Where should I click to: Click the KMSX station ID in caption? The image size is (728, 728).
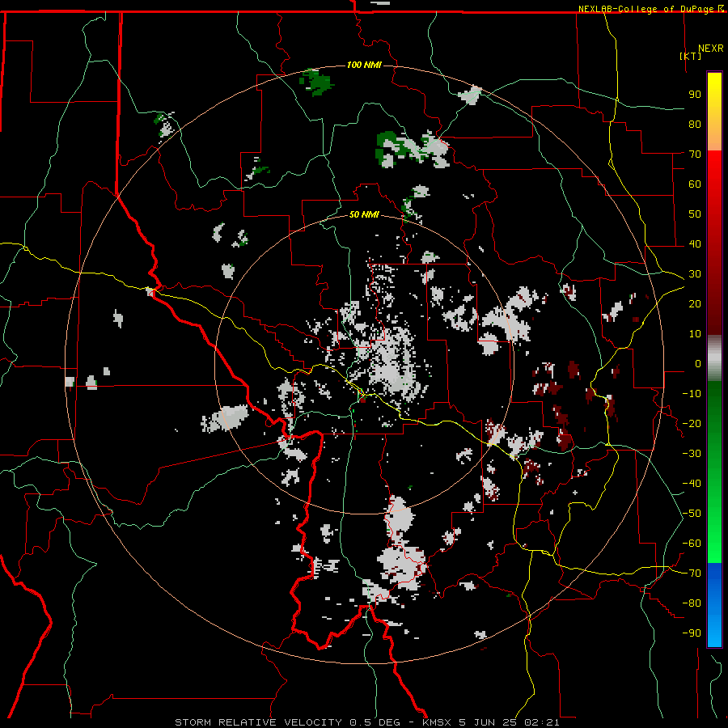click(438, 722)
